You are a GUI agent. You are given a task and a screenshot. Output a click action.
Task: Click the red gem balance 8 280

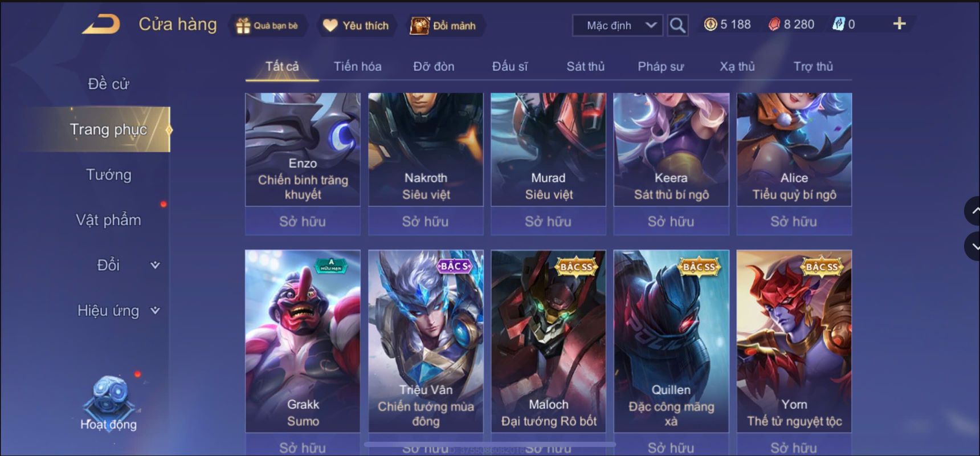click(x=791, y=25)
